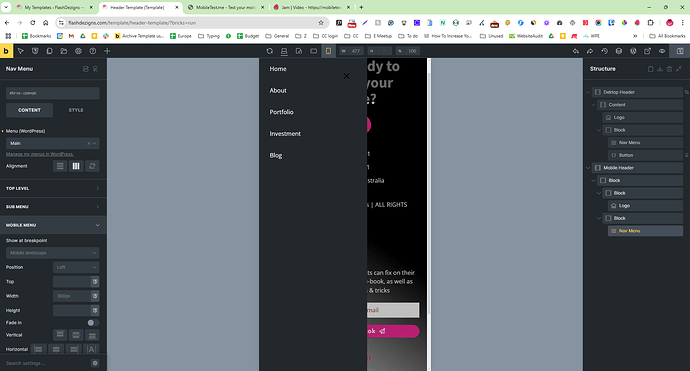
Task: Click the Bricks logo icon
Action: point(6,51)
